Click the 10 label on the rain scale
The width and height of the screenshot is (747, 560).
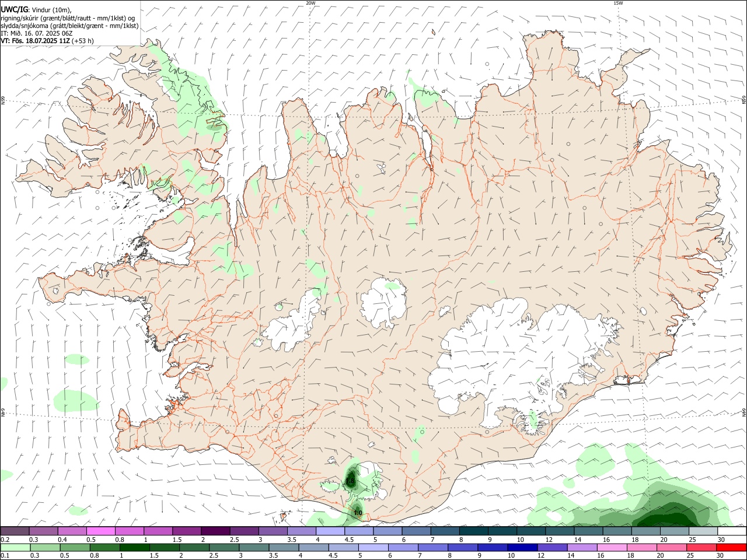click(x=511, y=556)
